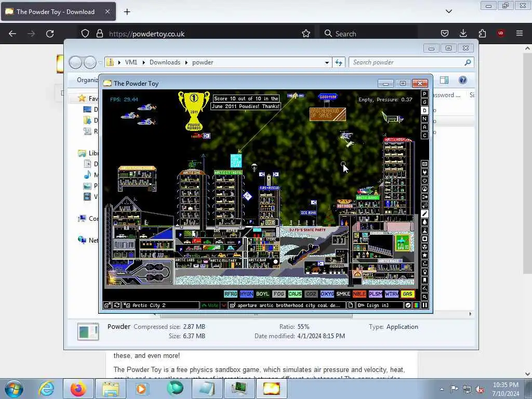Open Firefox list all tabs chevron
The width and height of the screenshot is (532, 399).
449,11
